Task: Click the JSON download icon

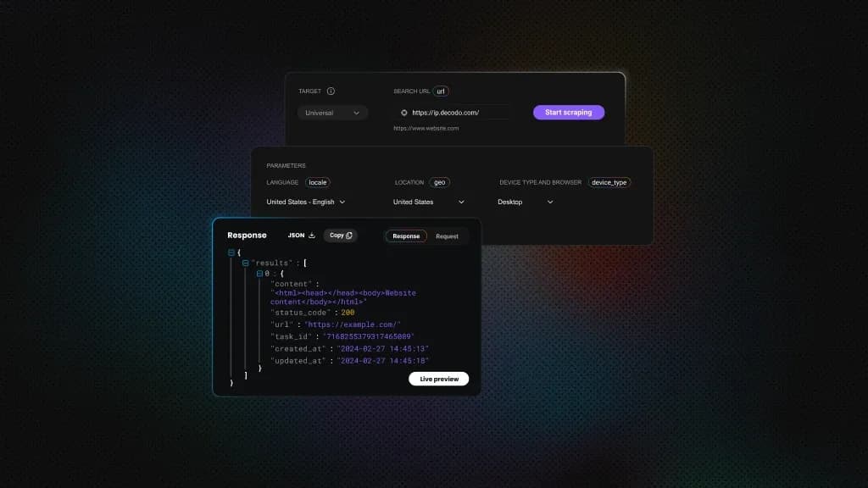Action: (x=312, y=236)
